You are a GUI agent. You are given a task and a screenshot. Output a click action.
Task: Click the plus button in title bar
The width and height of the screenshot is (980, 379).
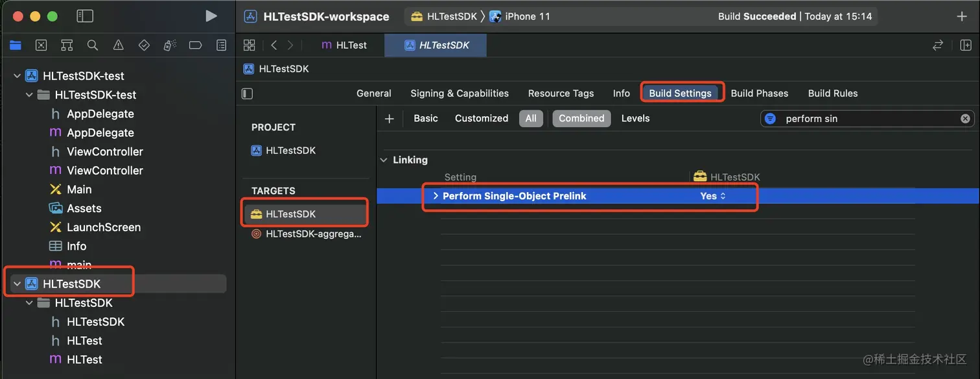point(962,16)
